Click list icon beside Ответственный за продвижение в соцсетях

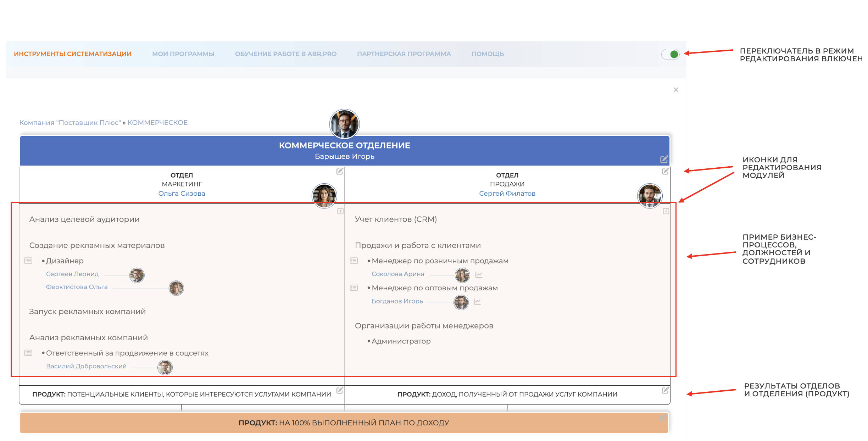(x=28, y=353)
